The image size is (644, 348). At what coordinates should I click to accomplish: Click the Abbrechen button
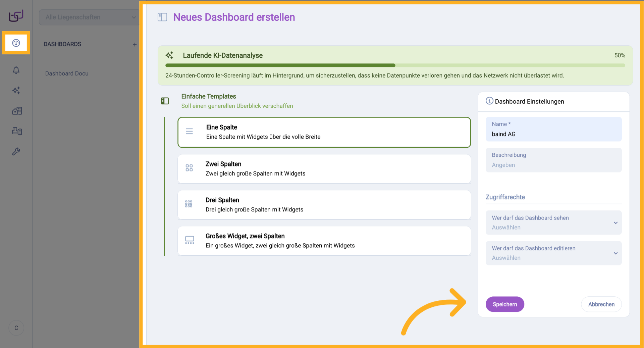601,304
